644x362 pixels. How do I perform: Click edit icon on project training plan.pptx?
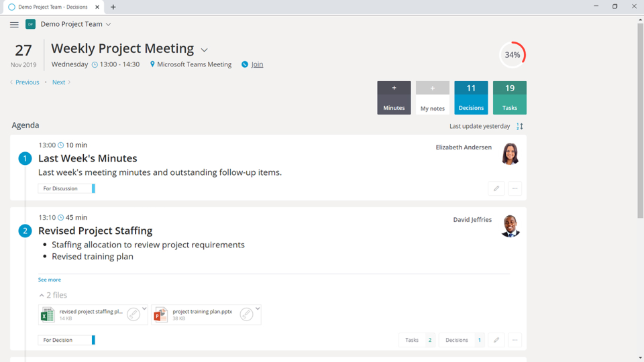pos(246,314)
